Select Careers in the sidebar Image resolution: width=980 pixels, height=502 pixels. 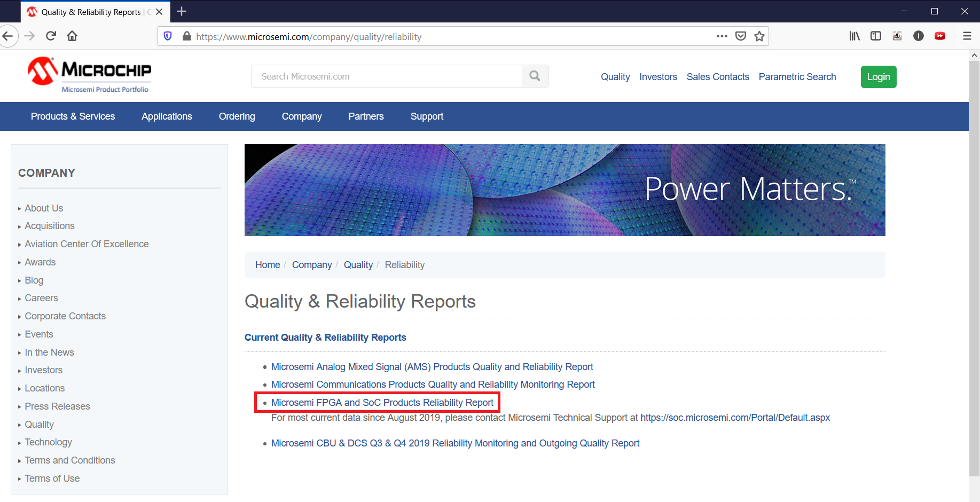point(41,298)
